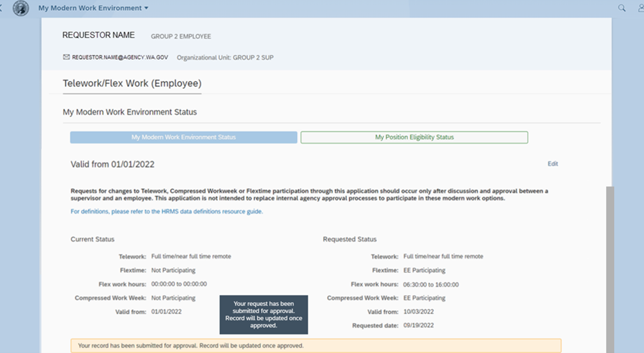Viewport: 644px width, 353px height.
Task: Click the yellow submitted for approval message strip
Action: tap(316, 345)
